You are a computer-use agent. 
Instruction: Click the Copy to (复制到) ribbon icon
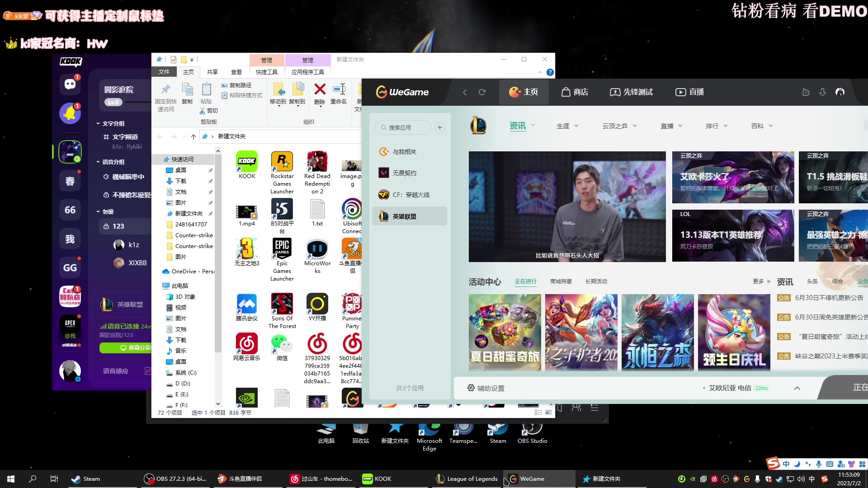click(297, 94)
